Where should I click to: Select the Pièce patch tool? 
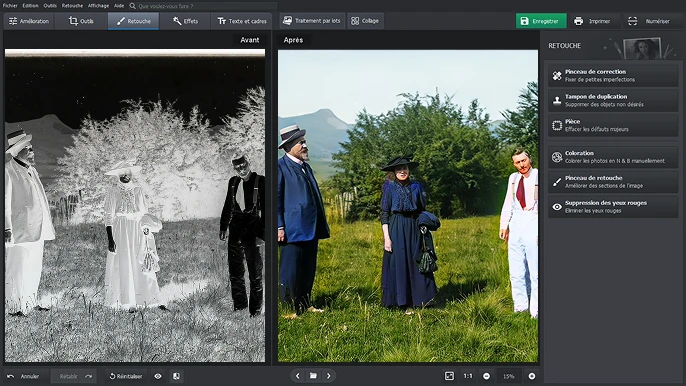[x=613, y=125]
